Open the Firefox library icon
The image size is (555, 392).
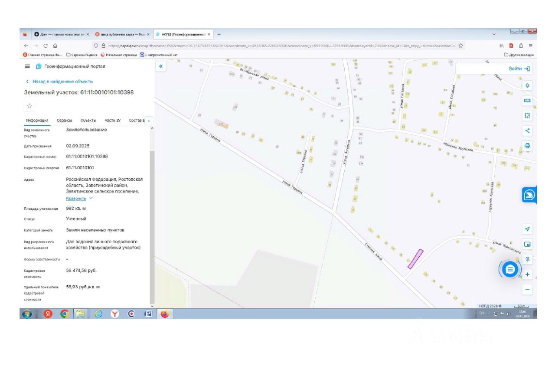[502, 46]
